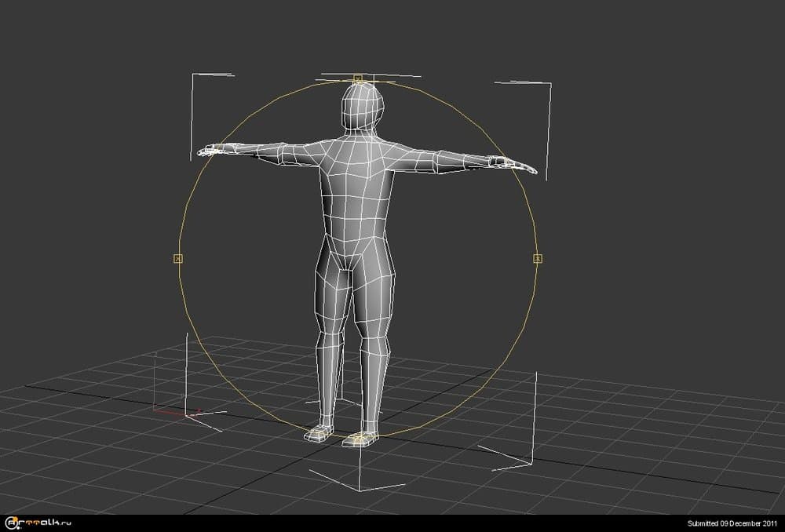Click the "Submitted 09 December 2011" text
Image resolution: width=785 pixels, height=532 pixels.
[732, 523]
